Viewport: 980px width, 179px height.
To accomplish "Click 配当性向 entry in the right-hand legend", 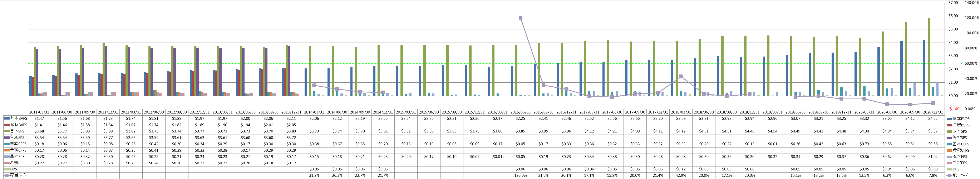I will (x=958, y=175).
